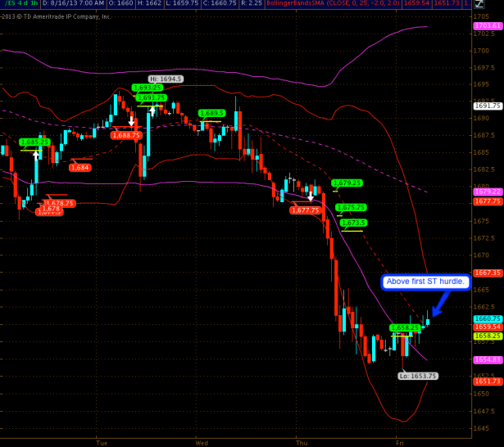Image resolution: width=504 pixels, height=447 pixels.
Task: Click the green 1,673.5 price bubble
Action: pos(353,222)
